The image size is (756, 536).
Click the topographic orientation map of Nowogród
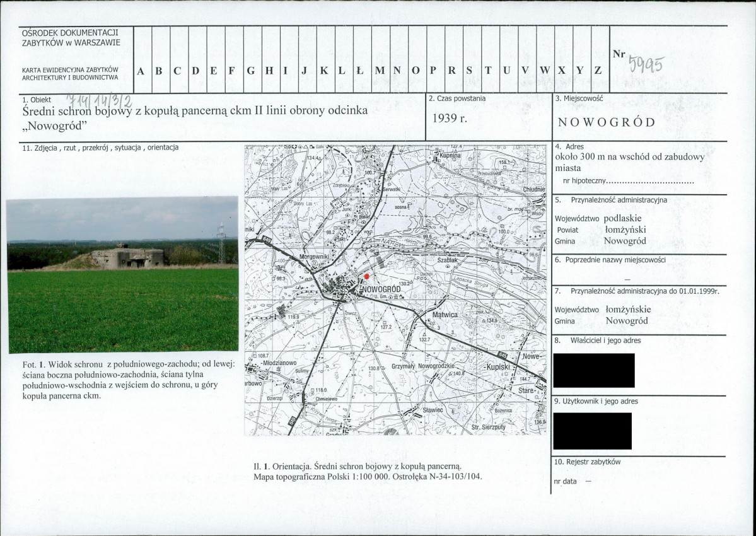[x=395, y=290]
